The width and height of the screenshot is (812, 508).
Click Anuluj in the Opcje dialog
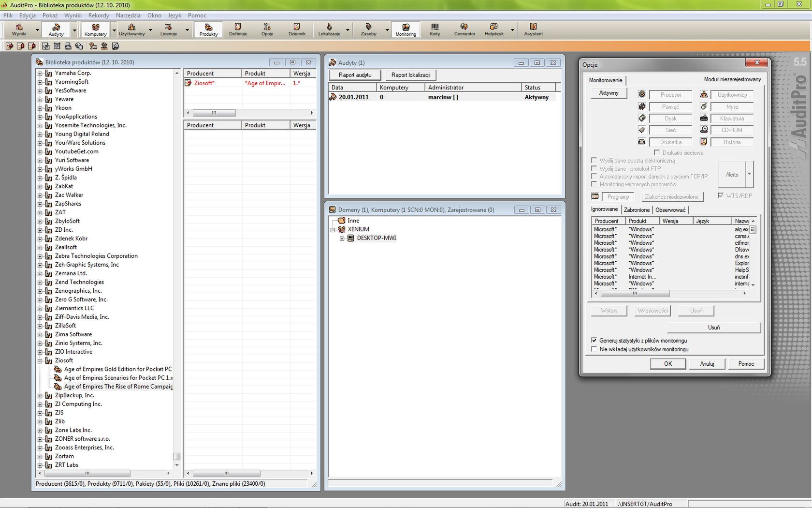click(707, 364)
